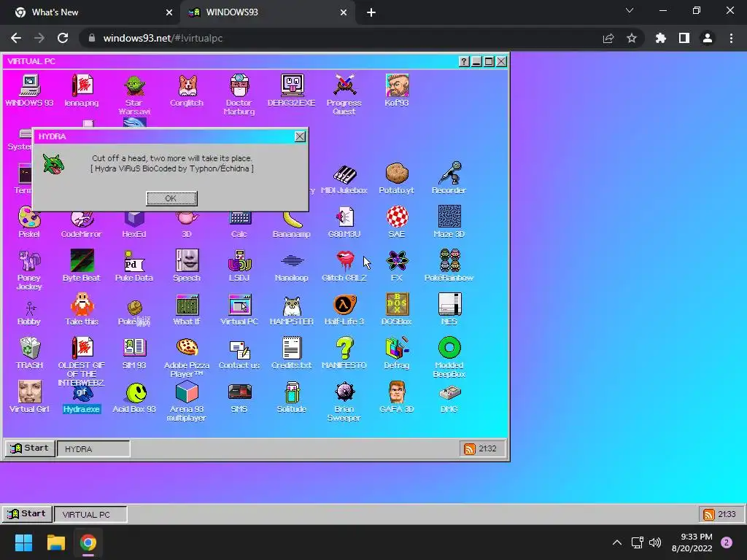Open Potato.yt icon
This screenshot has width=747, height=560.
tap(397, 174)
